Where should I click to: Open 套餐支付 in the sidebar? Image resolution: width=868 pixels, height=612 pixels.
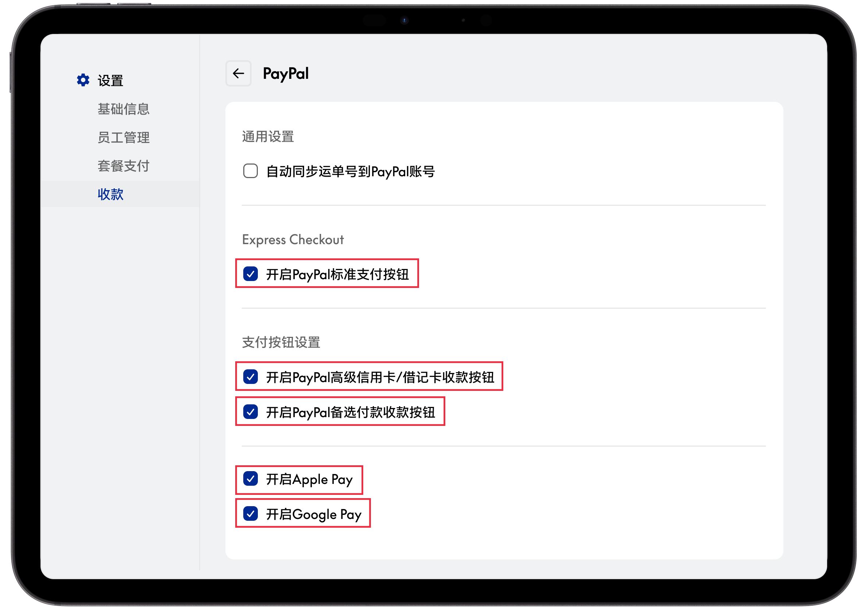coord(124,166)
